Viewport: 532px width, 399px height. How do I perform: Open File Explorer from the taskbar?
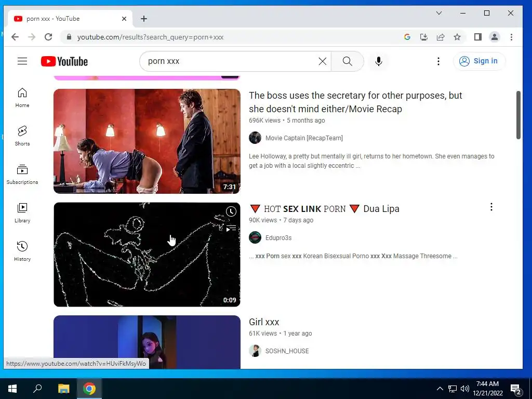(63, 389)
